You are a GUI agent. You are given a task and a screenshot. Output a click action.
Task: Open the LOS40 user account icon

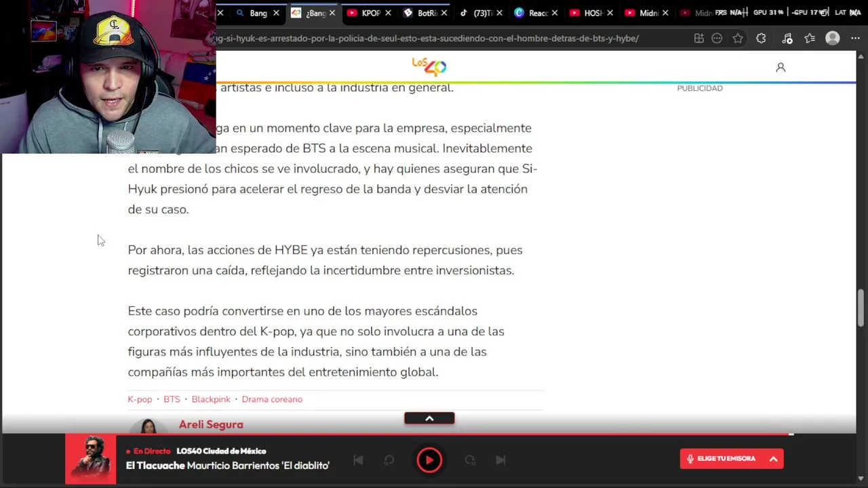(781, 67)
